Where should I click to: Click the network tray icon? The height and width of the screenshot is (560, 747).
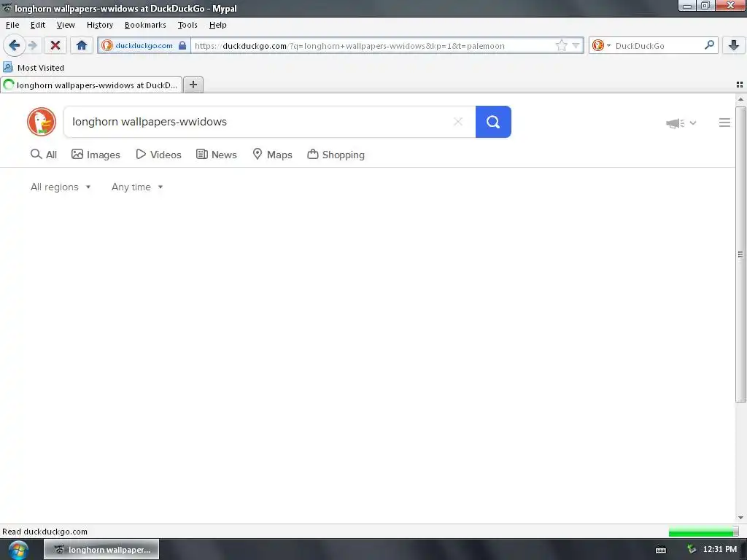pos(692,550)
